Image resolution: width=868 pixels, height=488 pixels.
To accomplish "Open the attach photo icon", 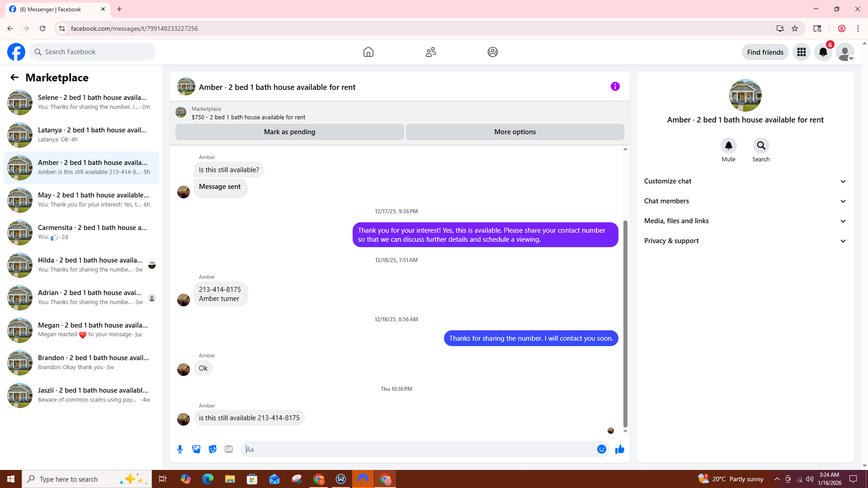I will coord(196,449).
